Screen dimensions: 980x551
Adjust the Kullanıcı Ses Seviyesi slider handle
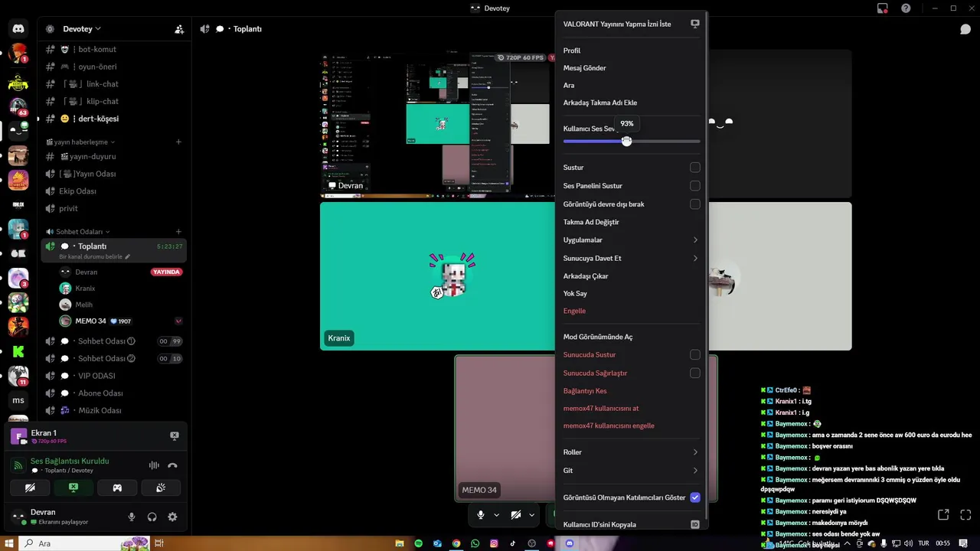627,141
